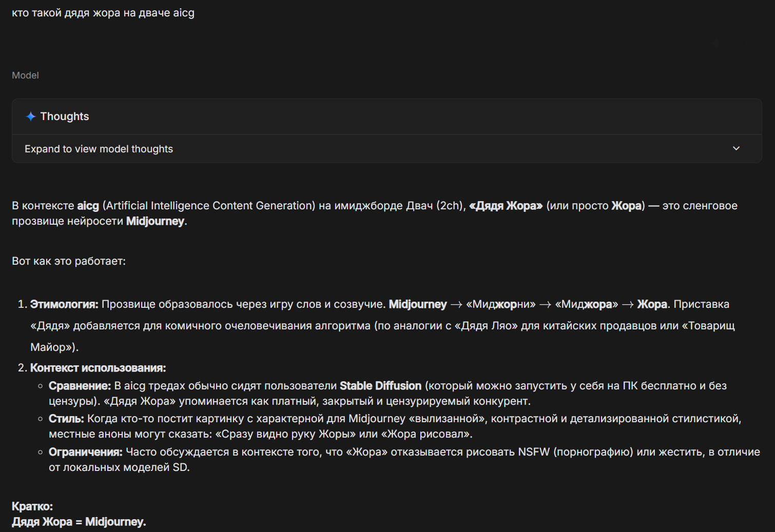Click the 'Этимология:' list heading
This screenshot has width=775, height=532.
64,304
